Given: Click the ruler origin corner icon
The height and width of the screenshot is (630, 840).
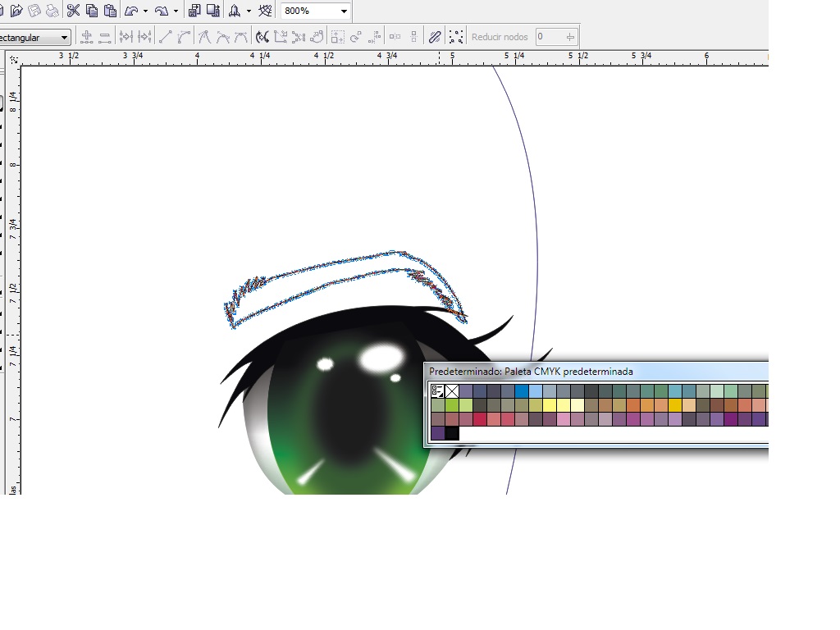Looking at the screenshot, I should (13, 59).
